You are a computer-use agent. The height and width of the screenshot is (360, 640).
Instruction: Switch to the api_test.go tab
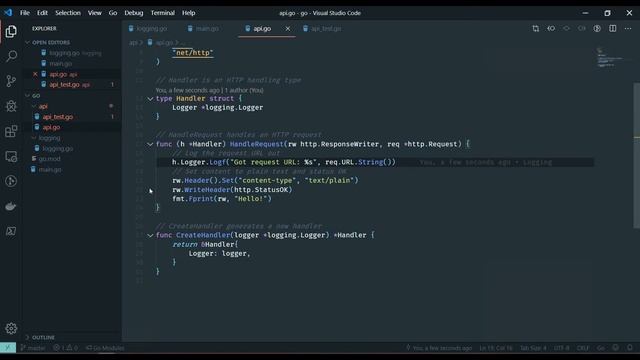point(326,29)
